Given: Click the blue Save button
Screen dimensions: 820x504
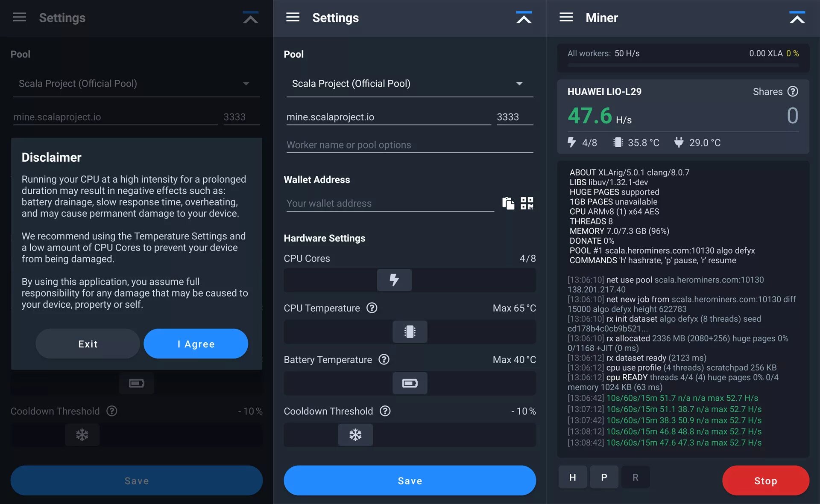Looking at the screenshot, I should click(x=409, y=481).
